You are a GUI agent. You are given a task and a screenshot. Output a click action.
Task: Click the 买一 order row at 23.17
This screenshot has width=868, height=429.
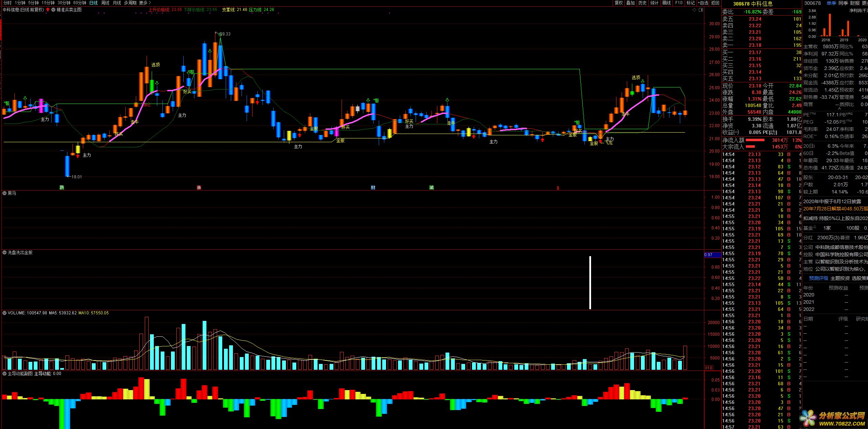762,53
